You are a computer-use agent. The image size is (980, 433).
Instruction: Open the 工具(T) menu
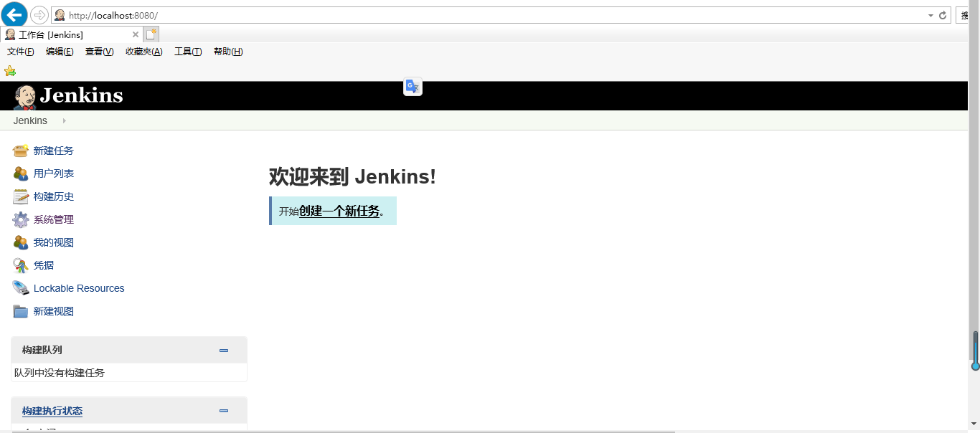[x=188, y=52]
